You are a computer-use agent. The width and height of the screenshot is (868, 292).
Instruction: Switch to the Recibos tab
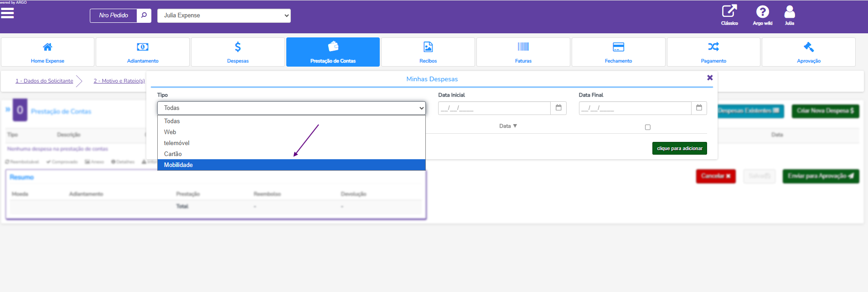click(428, 52)
